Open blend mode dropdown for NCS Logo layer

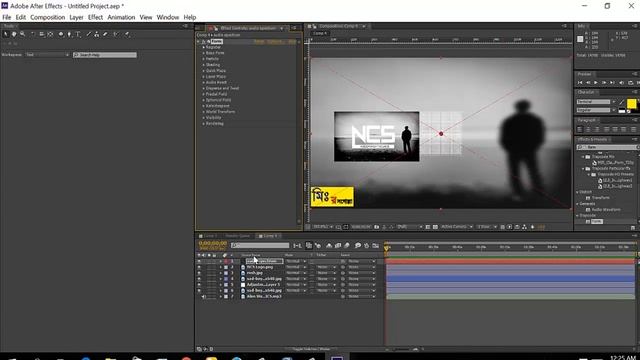click(296, 267)
